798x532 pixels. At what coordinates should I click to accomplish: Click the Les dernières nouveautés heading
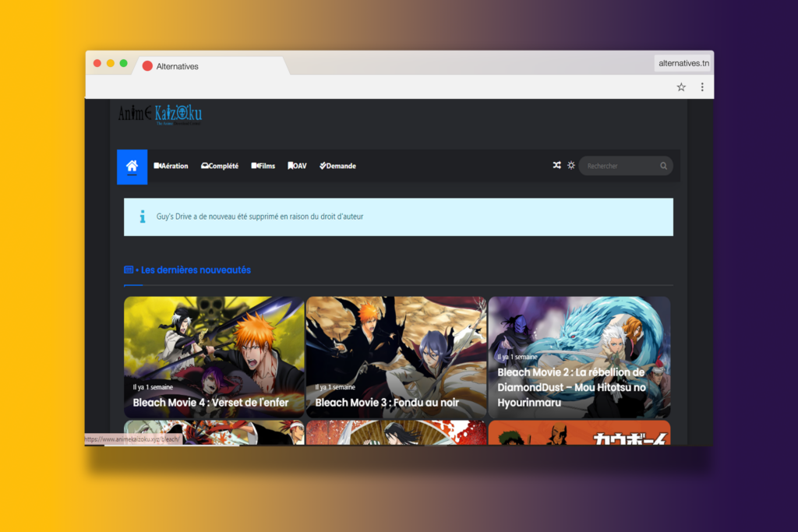click(x=196, y=270)
